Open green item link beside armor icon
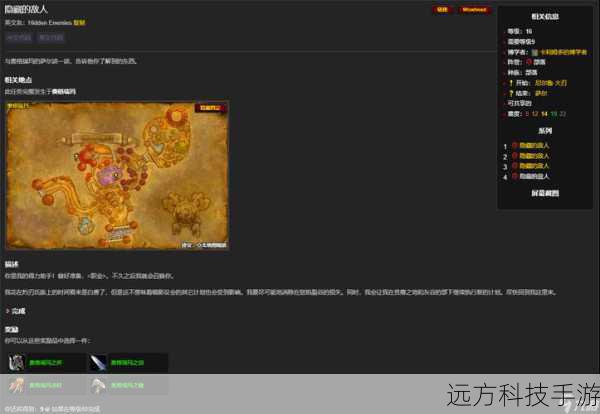 pyautogui.click(x=46, y=362)
